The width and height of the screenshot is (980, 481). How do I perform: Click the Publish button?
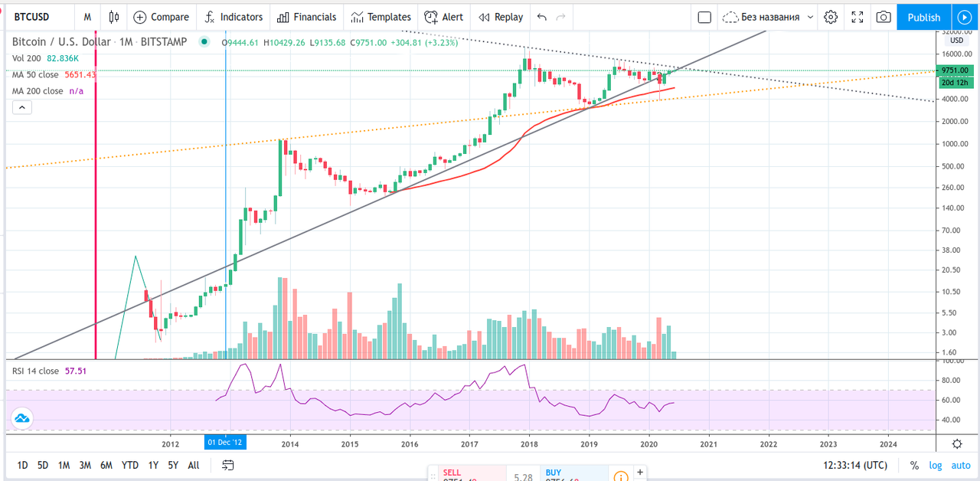pyautogui.click(x=924, y=17)
